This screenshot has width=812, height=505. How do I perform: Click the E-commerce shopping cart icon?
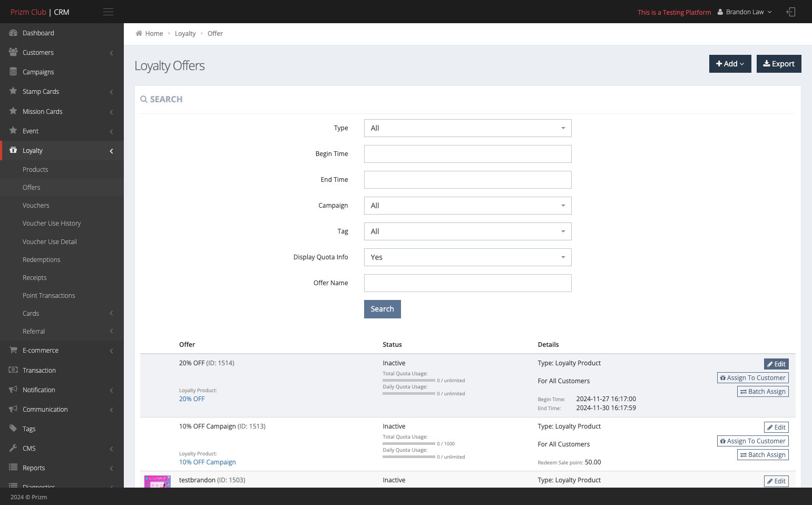click(x=13, y=350)
